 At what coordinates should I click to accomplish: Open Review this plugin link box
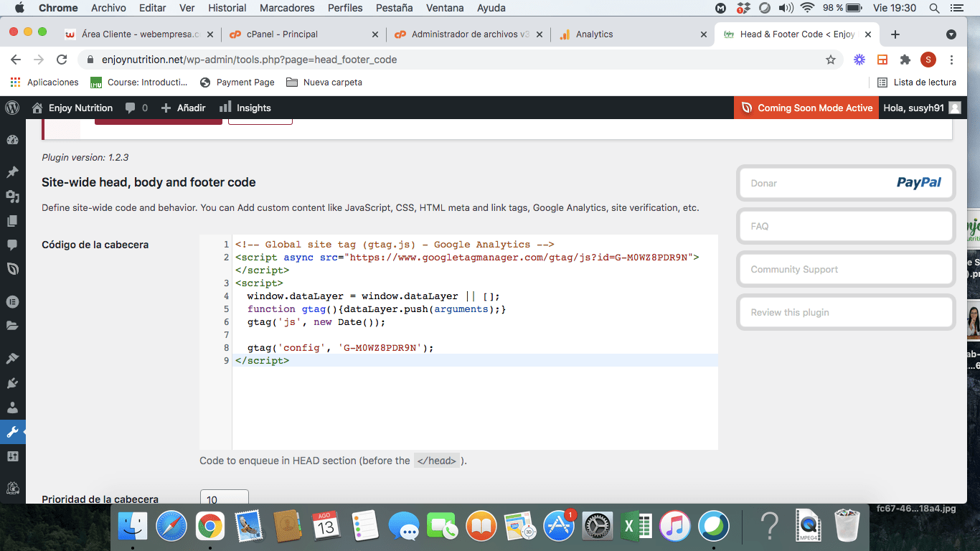[846, 312]
